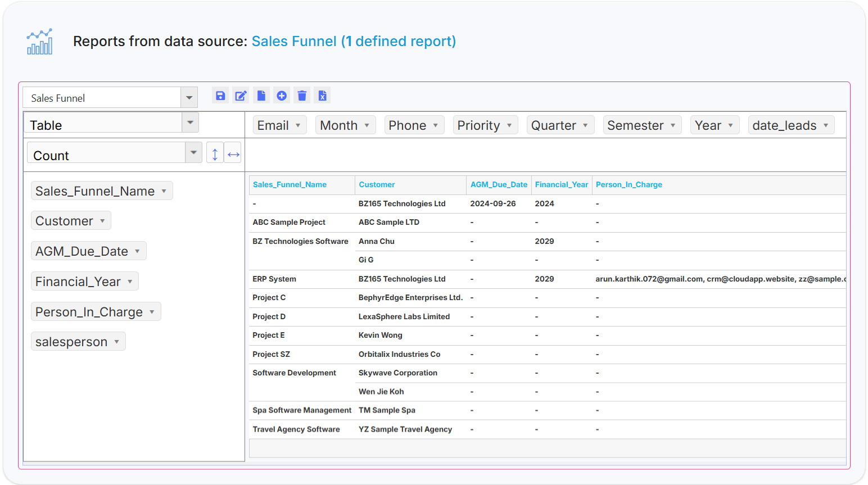This screenshot has width=868, height=485.
Task: Open the Sales Funnel report selector dropdown
Action: tap(189, 98)
